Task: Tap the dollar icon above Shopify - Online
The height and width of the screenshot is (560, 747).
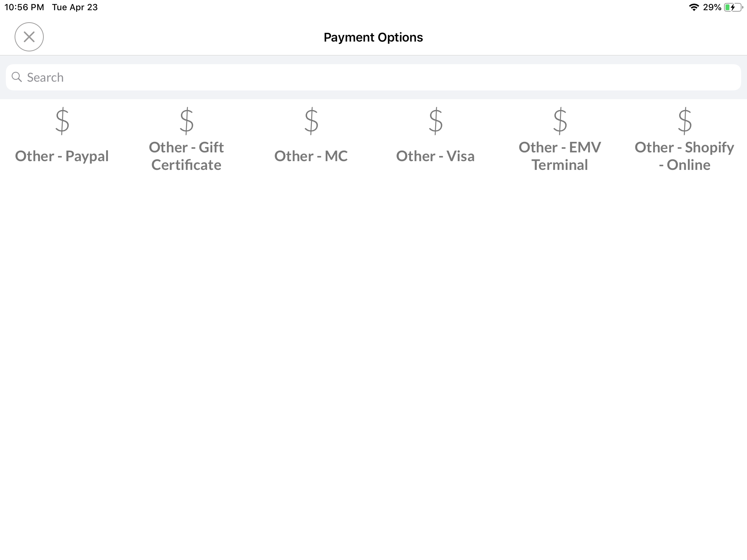Action: point(685,121)
